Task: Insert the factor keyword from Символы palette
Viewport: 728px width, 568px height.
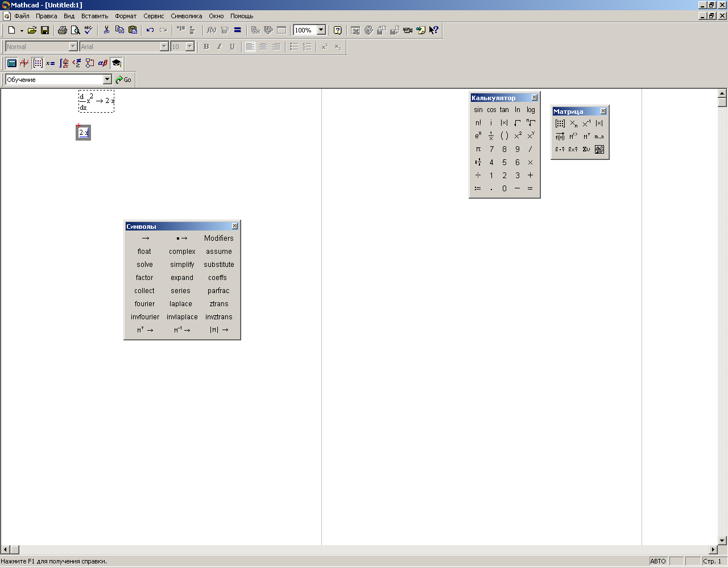Action: pyautogui.click(x=144, y=278)
